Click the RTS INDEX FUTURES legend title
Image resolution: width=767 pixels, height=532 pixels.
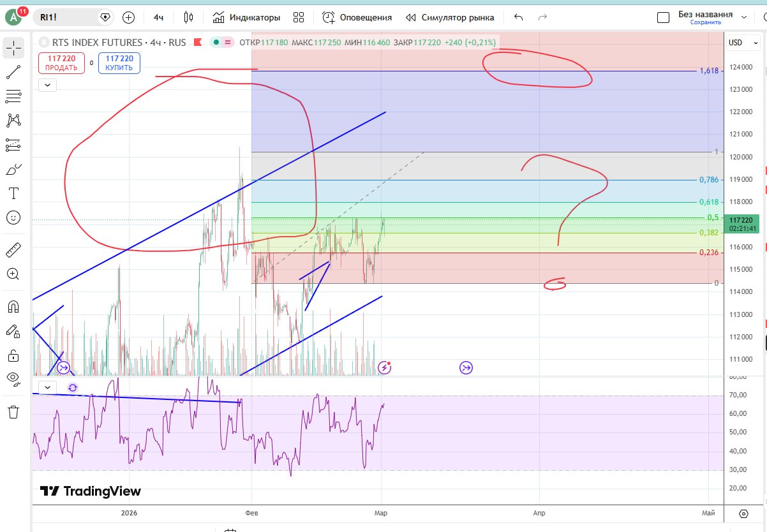[x=98, y=43]
